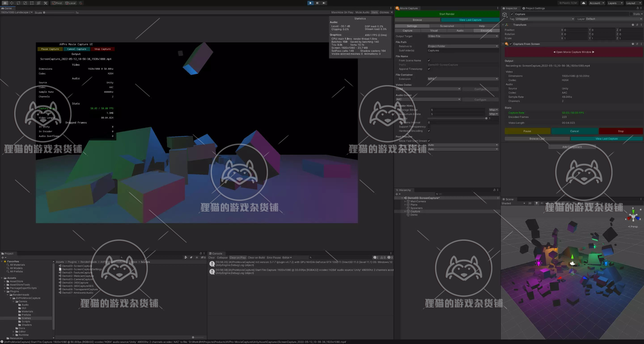The image size is (644, 344).
Task: Select the Rect Transform tool
Action: (x=32, y=3)
